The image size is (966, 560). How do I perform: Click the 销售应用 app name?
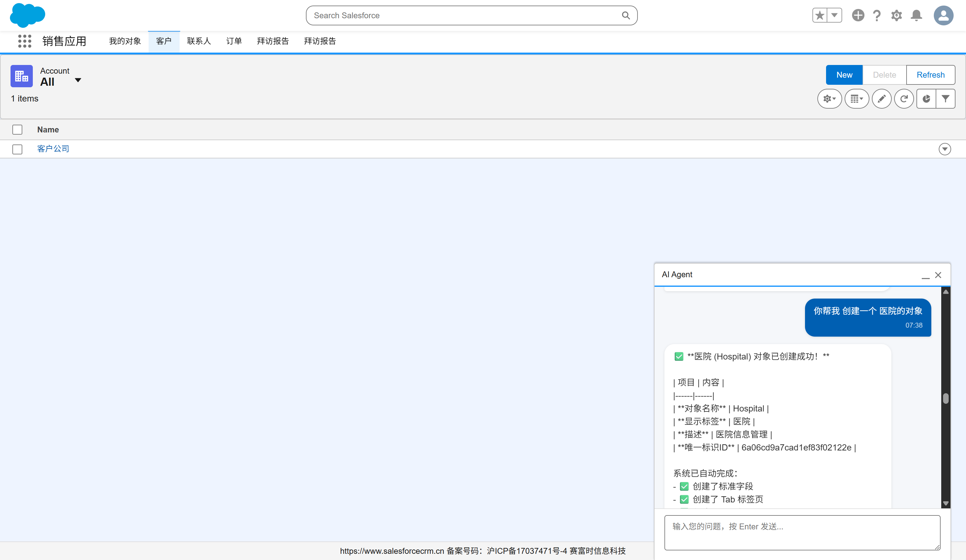point(64,41)
